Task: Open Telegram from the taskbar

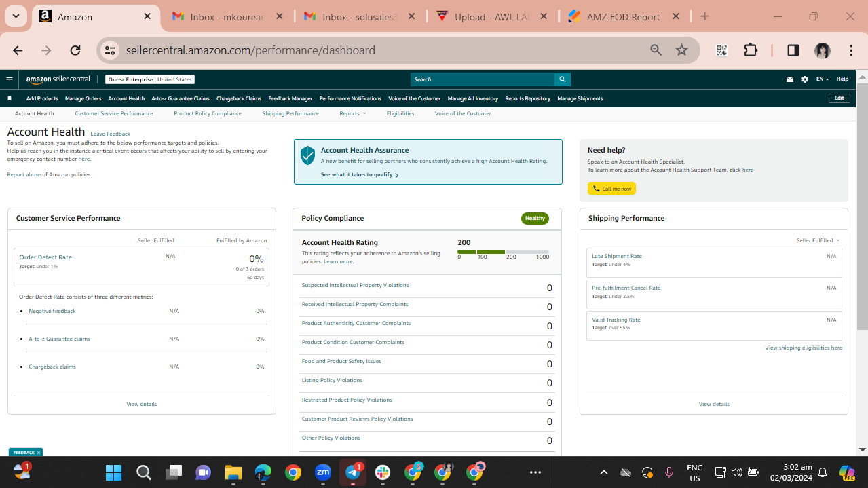Action: click(x=353, y=472)
